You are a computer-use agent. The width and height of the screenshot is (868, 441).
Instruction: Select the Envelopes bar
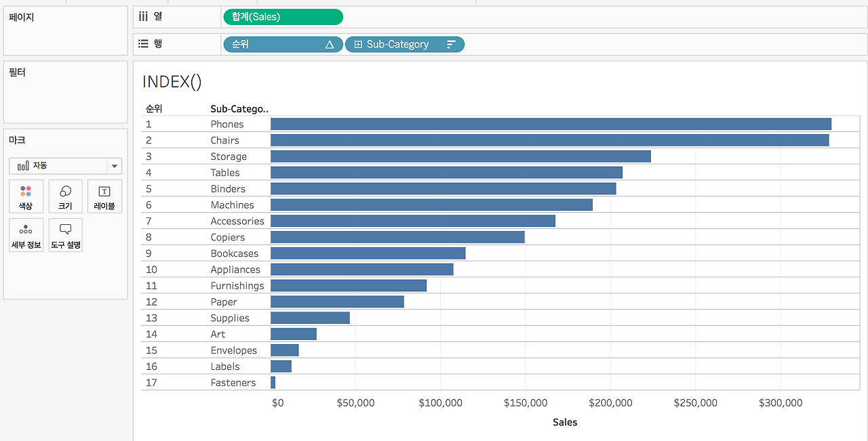tap(284, 350)
